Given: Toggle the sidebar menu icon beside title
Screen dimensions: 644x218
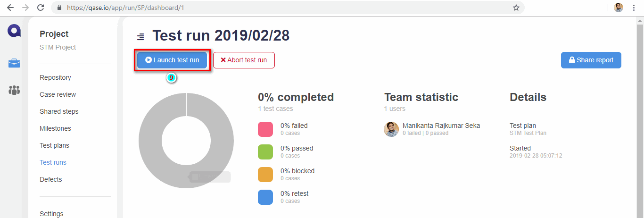Looking at the screenshot, I should pyautogui.click(x=140, y=37).
